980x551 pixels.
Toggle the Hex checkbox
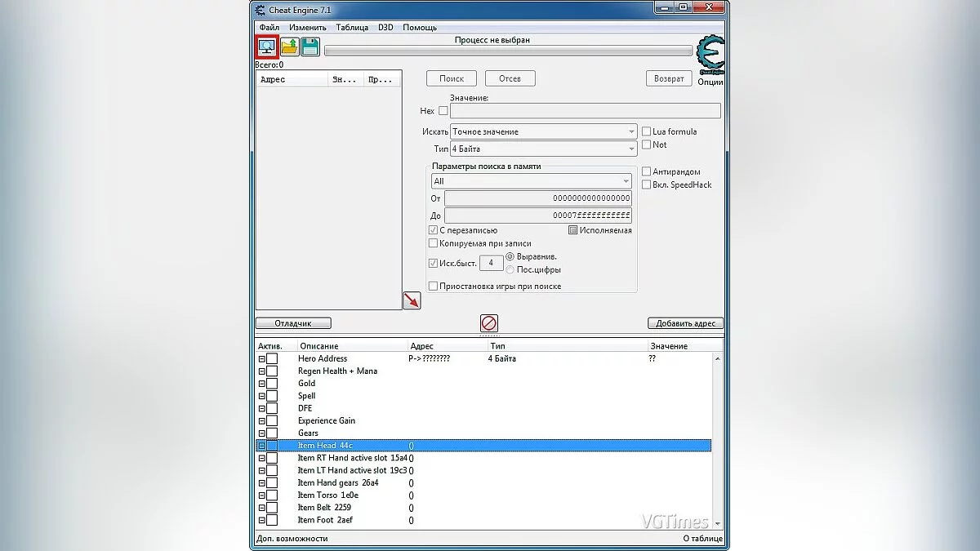(x=443, y=111)
